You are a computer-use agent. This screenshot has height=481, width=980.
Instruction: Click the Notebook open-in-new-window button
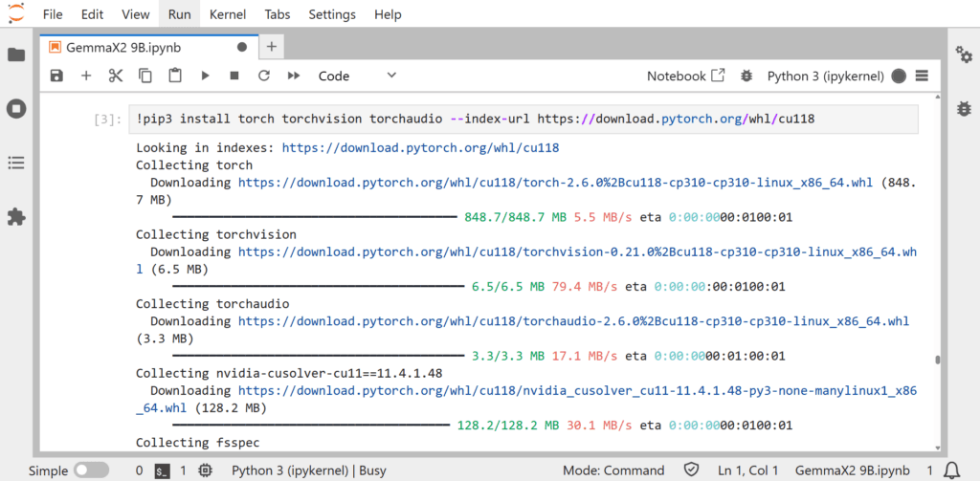pos(685,76)
